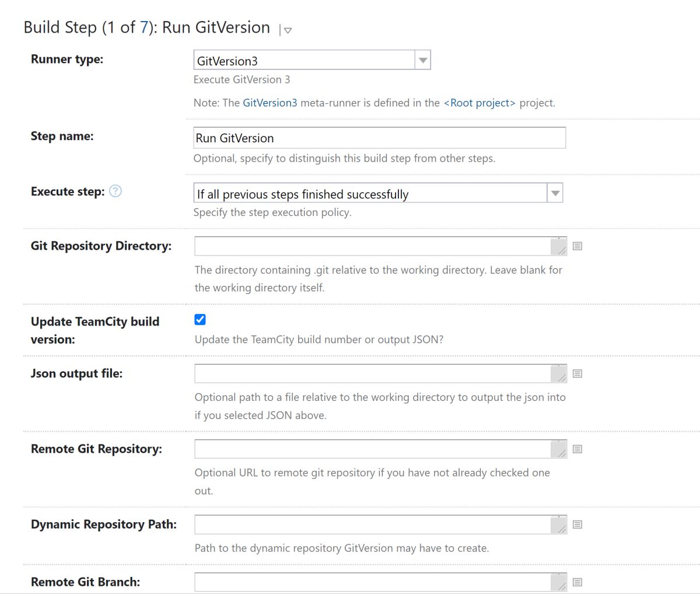Image resolution: width=700 pixels, height=598 pixels.
Task: Open parameter picker icon for Dynamic Repository Path
Action: [577, 524]
